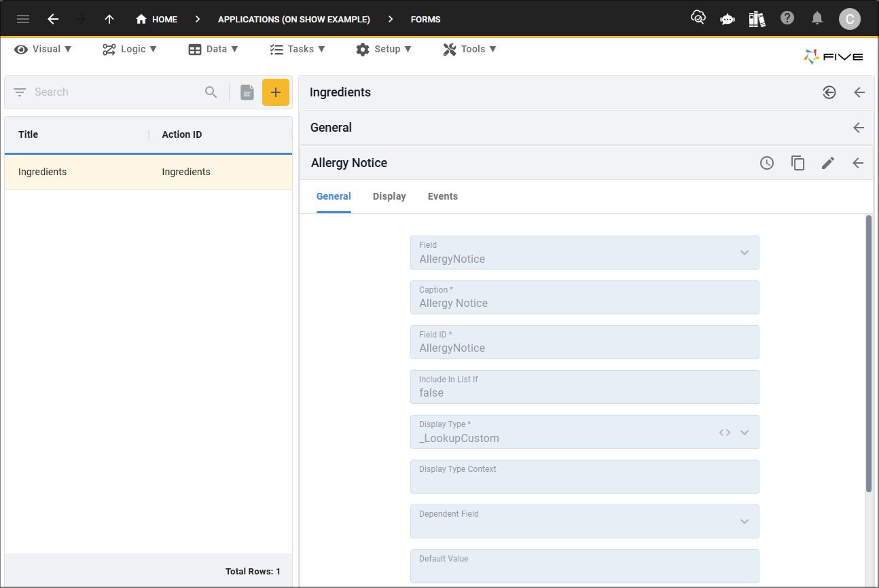Click the code icon in Display Type

725,433
